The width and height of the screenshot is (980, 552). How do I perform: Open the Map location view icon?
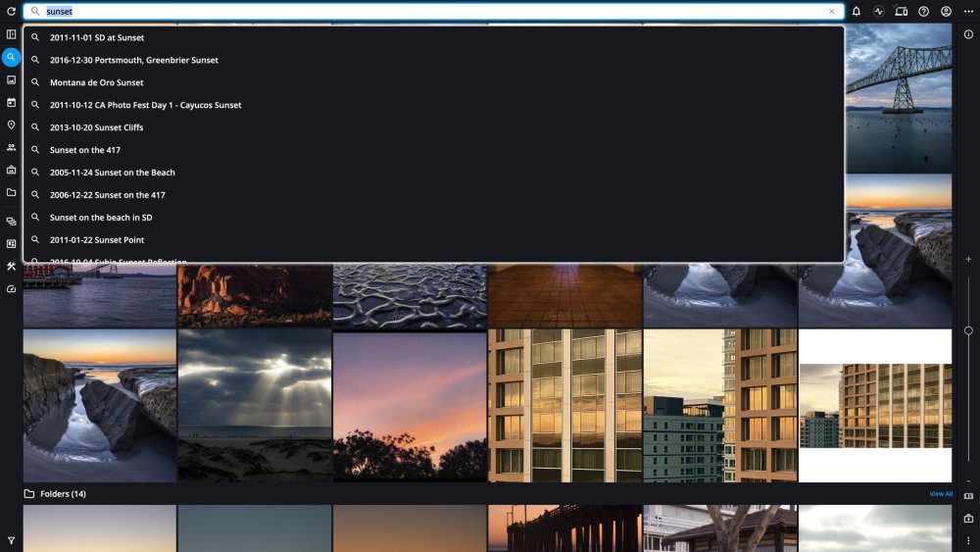[11, 125]
